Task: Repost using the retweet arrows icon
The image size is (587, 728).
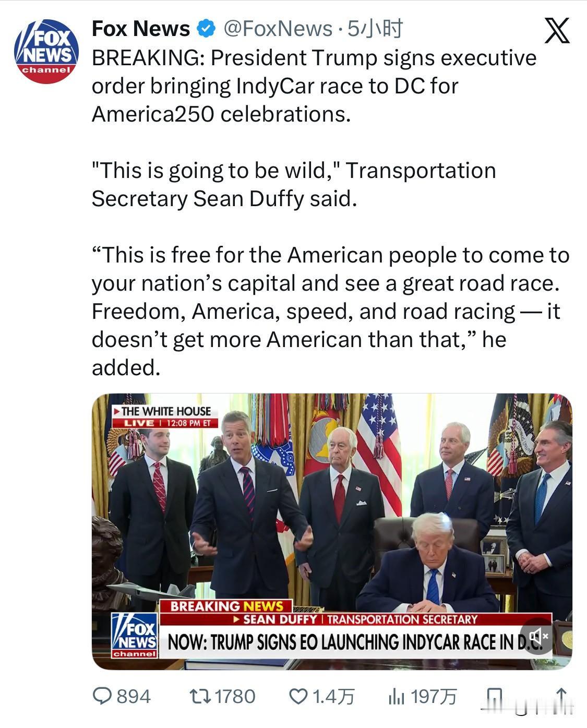Action: [x=200, y=696]
